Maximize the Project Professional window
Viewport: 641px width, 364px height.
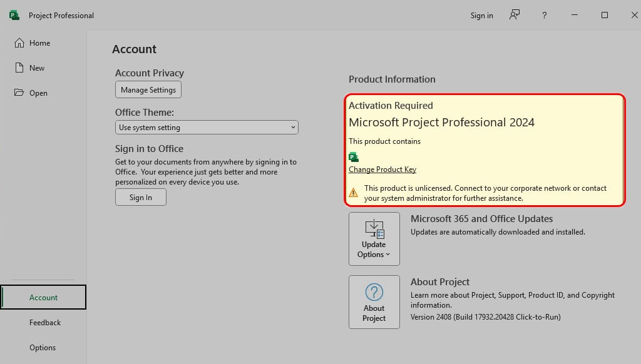pyautogui.click(x=605, y=15)
